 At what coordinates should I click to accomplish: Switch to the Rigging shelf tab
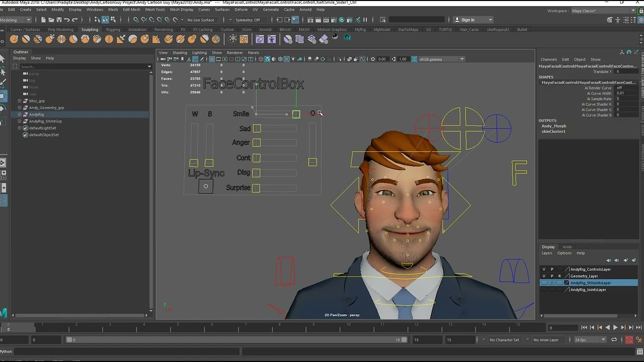point(113,30)
